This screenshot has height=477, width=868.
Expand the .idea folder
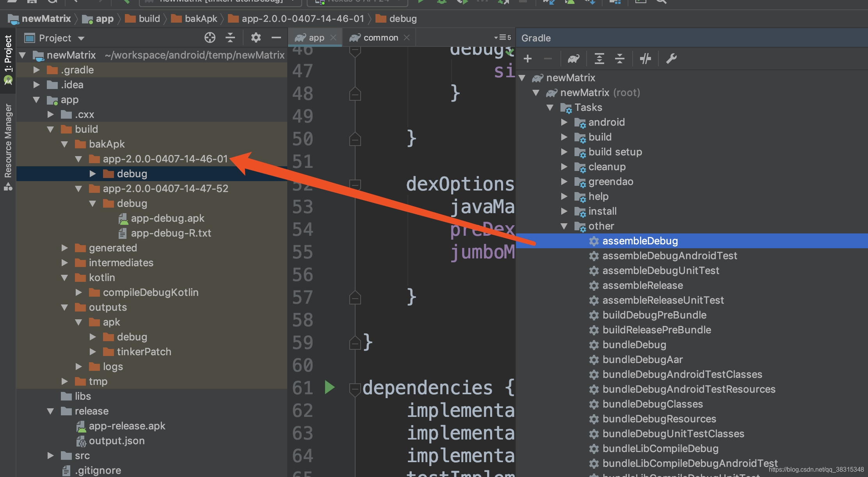[x=37, y=85]
